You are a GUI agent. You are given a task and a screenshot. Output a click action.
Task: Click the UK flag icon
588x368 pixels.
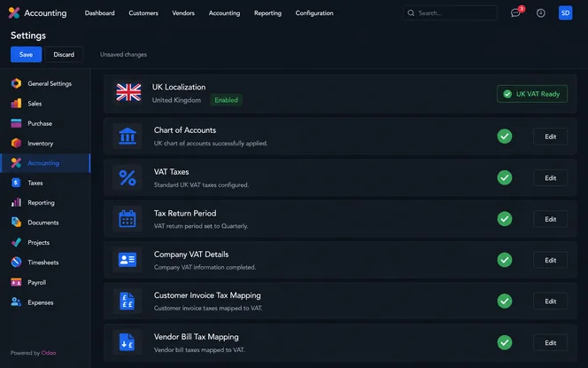point(128,92)
